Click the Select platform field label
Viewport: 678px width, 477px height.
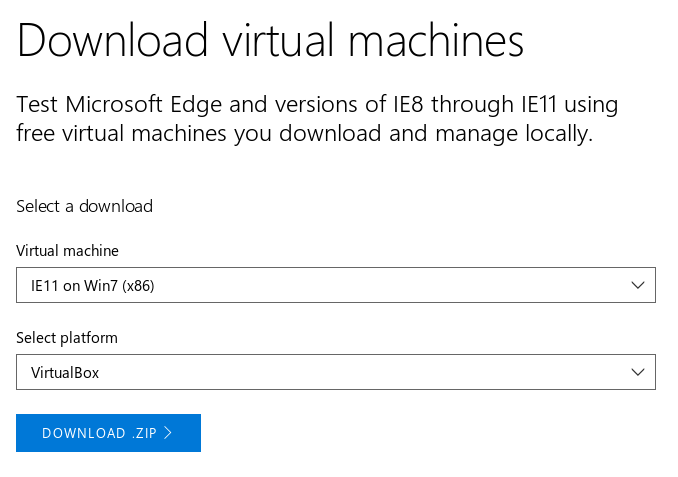point(67,338)
